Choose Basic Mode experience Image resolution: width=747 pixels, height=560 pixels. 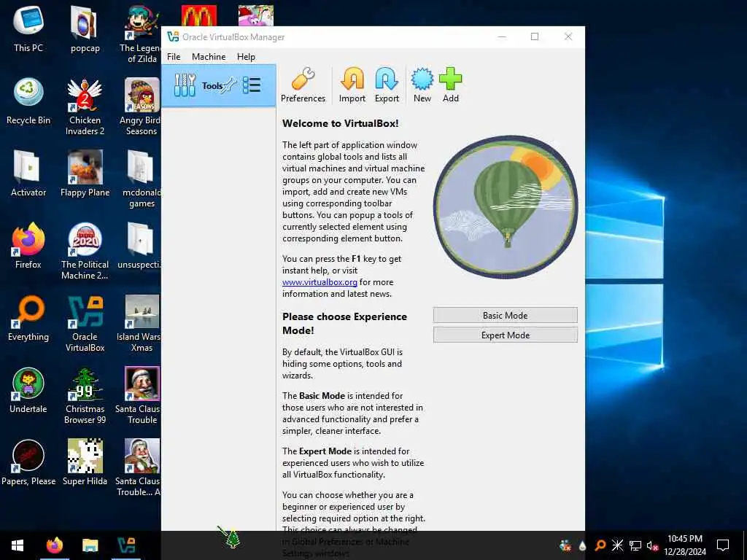coord(505,315)
